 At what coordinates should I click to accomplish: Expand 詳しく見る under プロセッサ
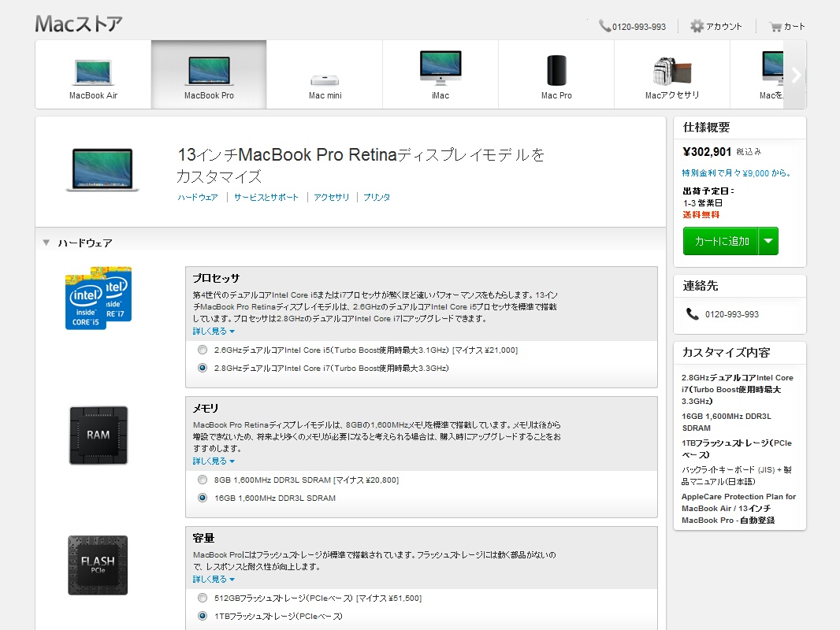[x=214, y=332]
